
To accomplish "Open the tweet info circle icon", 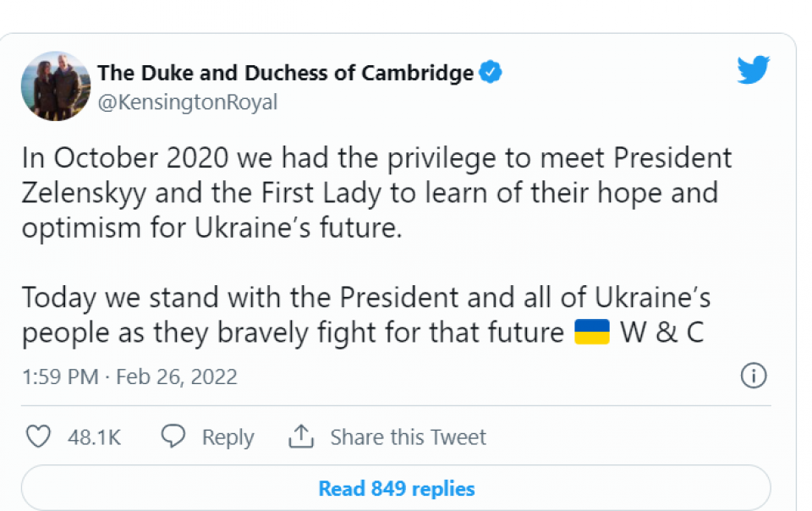I will [753, 376].
